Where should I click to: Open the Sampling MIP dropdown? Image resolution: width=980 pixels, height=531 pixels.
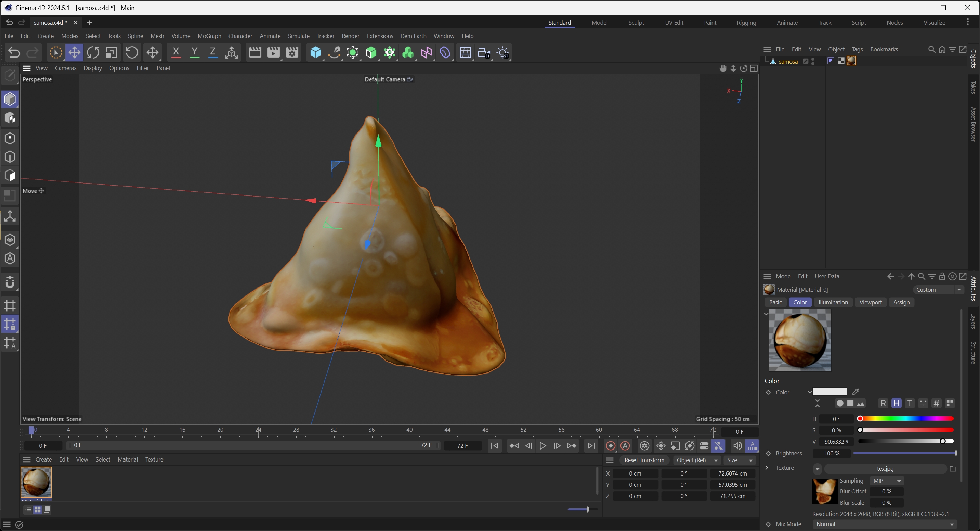tap(887, 481)
